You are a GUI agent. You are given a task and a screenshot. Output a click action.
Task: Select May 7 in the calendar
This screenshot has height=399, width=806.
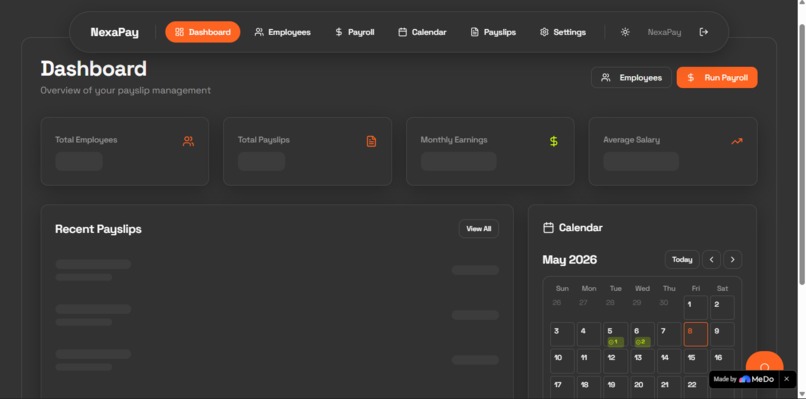pyautogui.click(x=669, y=334)
